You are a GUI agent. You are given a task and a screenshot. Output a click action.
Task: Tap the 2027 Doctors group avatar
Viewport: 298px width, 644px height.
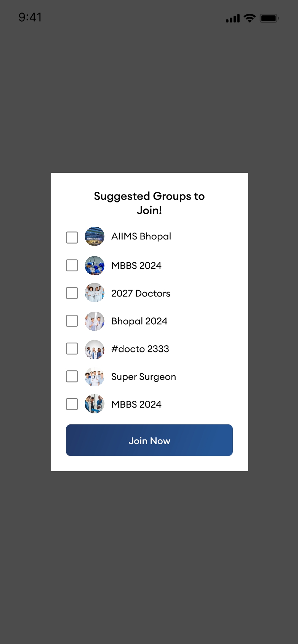coord(95,293)
